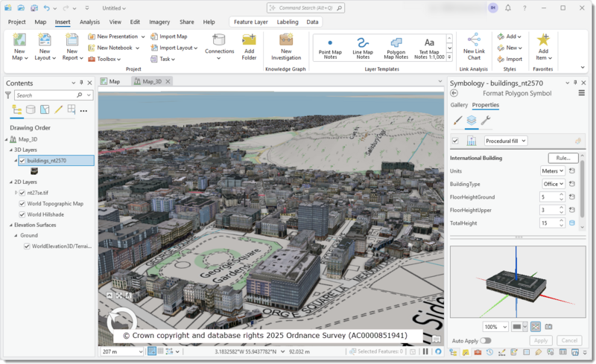Click the Add Folder icon

point(249,41)
